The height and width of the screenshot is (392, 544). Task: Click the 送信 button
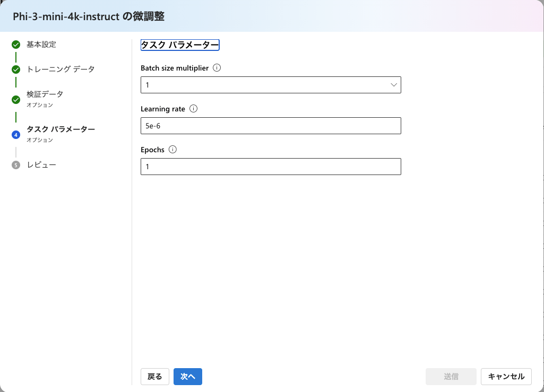(x=451, y=377)
